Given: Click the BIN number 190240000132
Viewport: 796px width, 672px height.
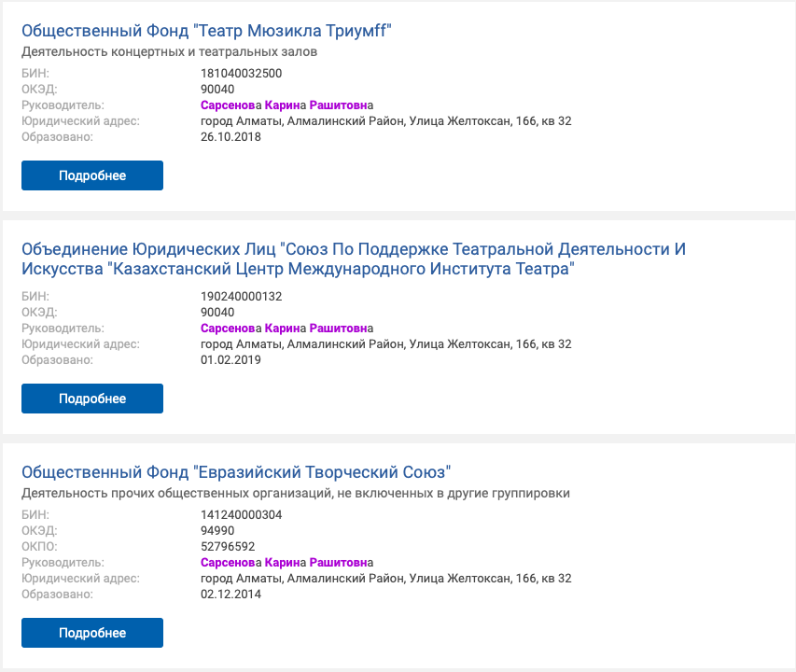Looking at the screenshot, I should point(241,297).
